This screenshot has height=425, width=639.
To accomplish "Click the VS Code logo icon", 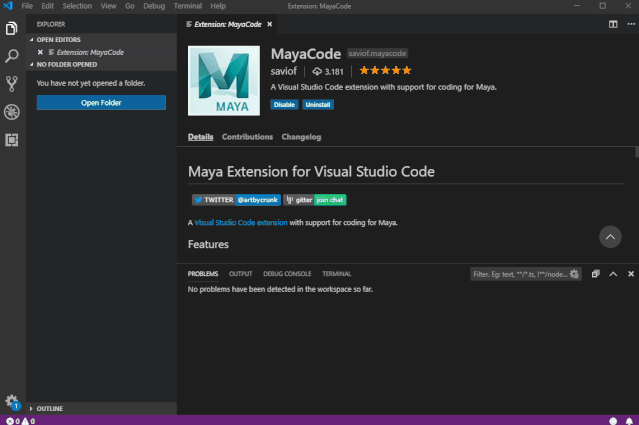I will (8, 6).
